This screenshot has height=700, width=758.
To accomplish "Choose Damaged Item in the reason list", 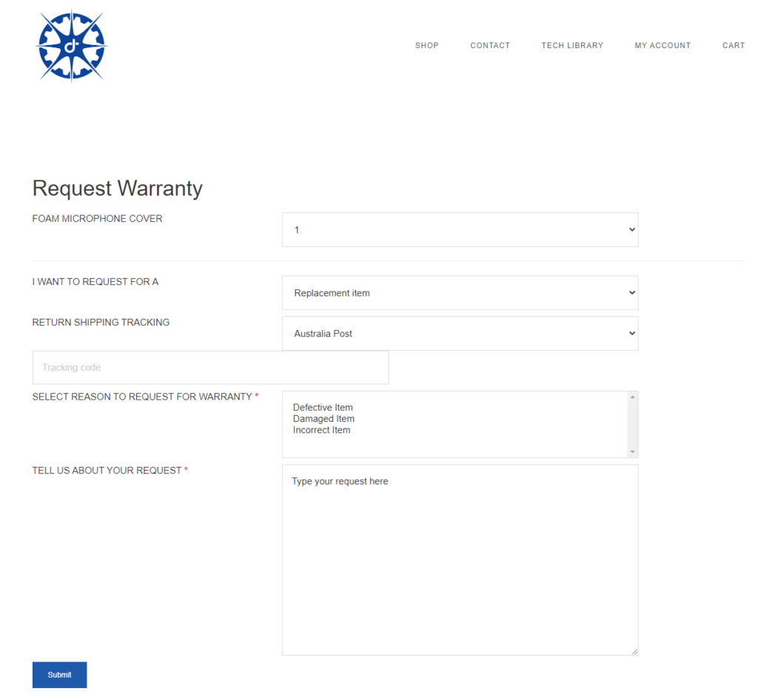I will pos(323,419).
